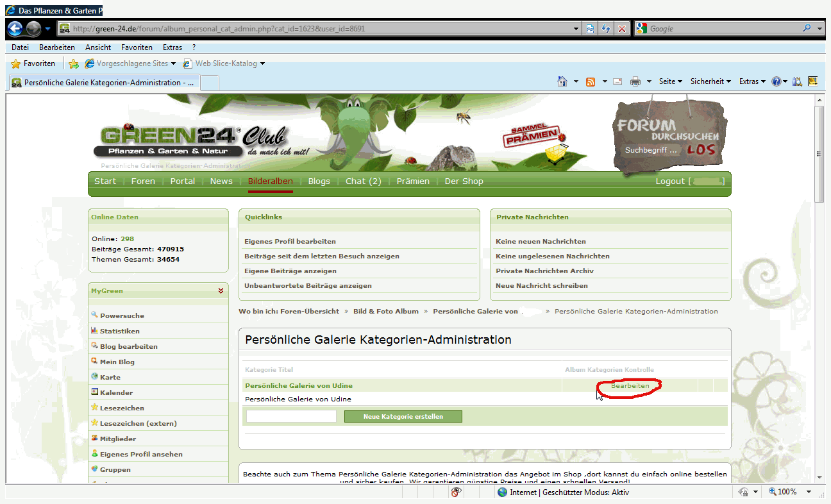This screenshot has height=504, width=831.
Task: Click the browser Home icon
Action: [562, 81]
